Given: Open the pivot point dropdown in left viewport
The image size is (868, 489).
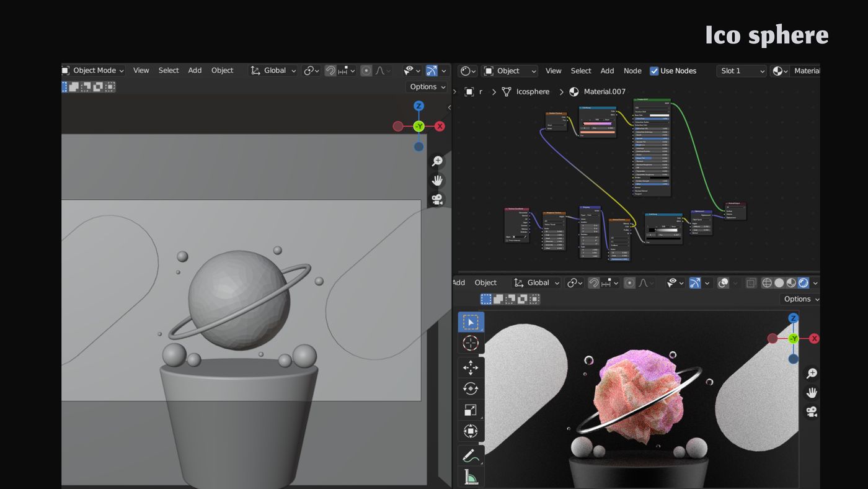Looking at the screenshot, I should 311,71.
